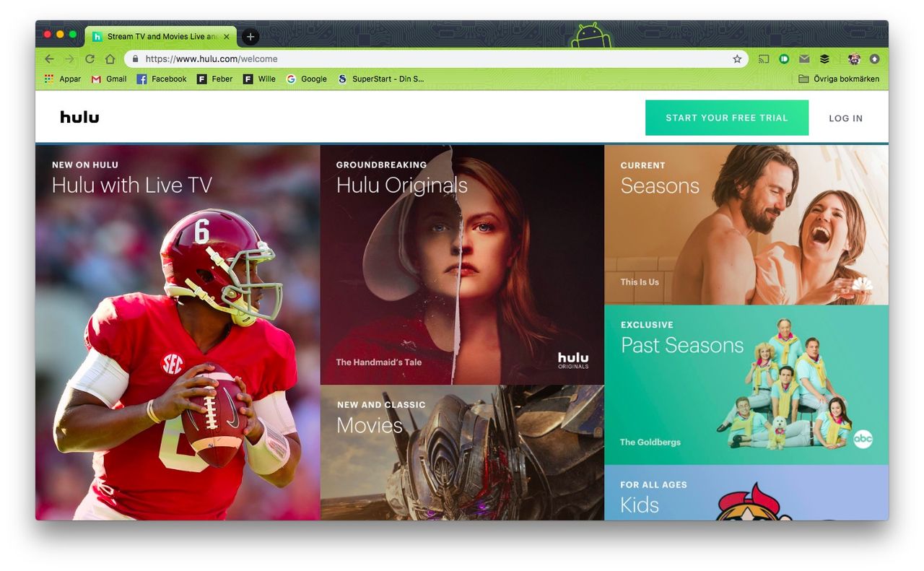Bookmark this page with the star icon
The width and height of the screenshot is (924, 571).
(x=737, y=59)
